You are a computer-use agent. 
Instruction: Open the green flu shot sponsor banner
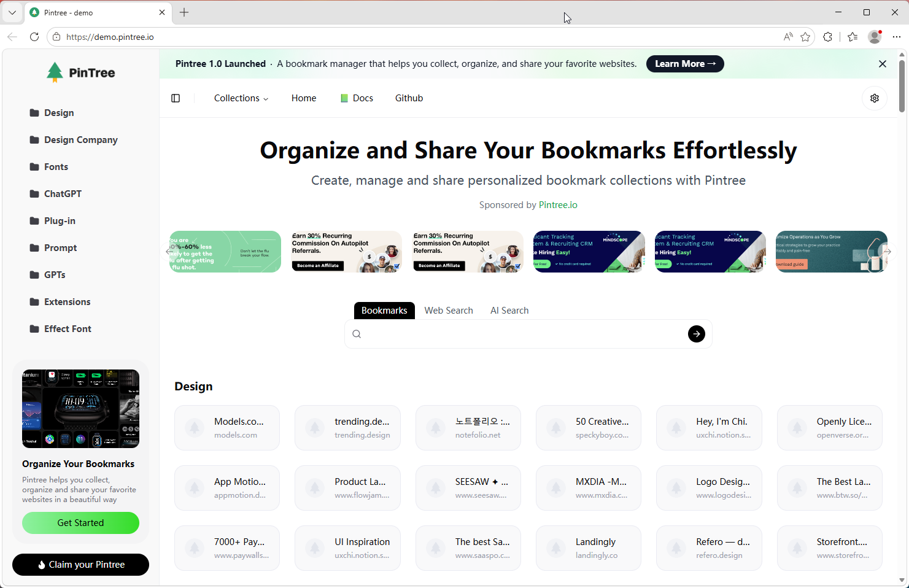tap(225, 252)
